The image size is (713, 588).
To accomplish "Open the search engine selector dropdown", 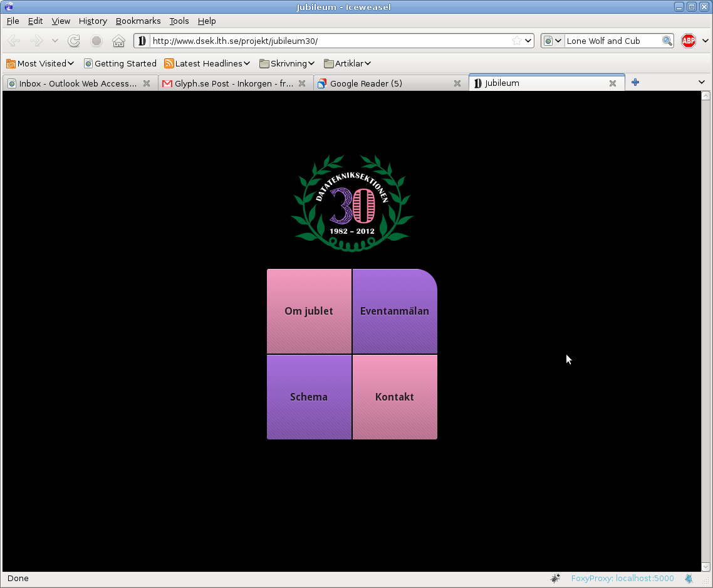I will [x=553, y=41].
